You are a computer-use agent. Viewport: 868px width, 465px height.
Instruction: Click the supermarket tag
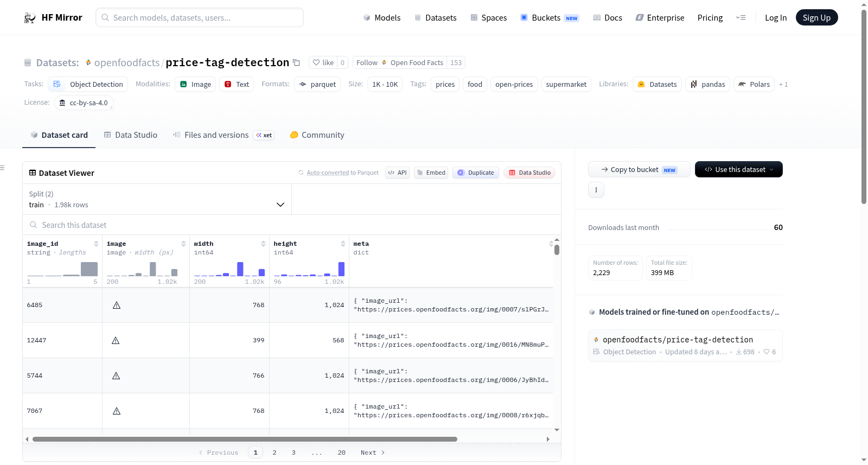click(566, 84)
